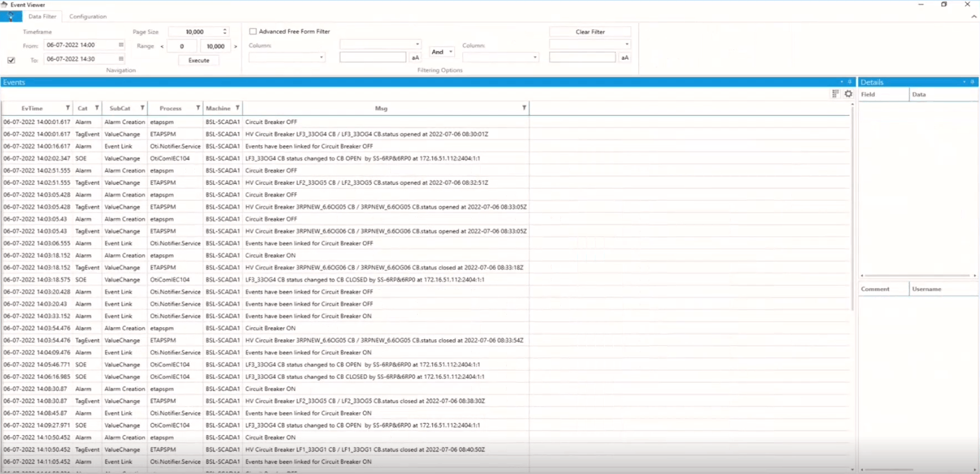Click the Execute button
980x474 pixels.
click(x=199, y=60)
